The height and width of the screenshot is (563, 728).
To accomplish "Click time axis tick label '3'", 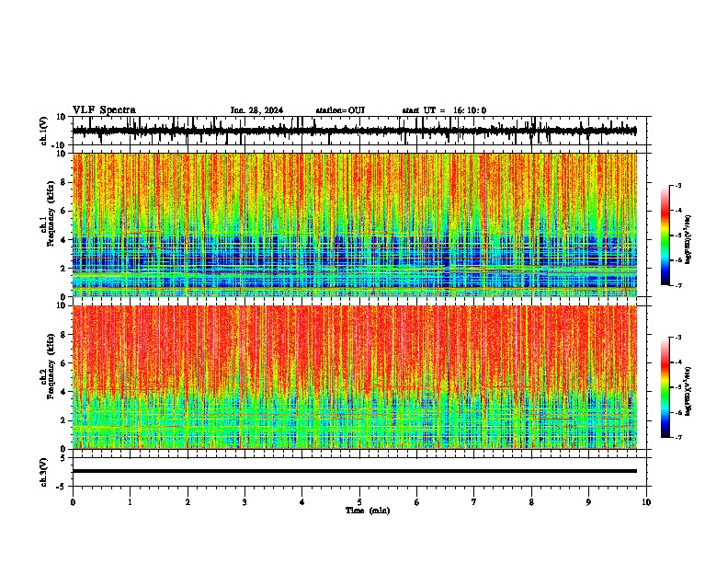I will (x=245, y=502).
